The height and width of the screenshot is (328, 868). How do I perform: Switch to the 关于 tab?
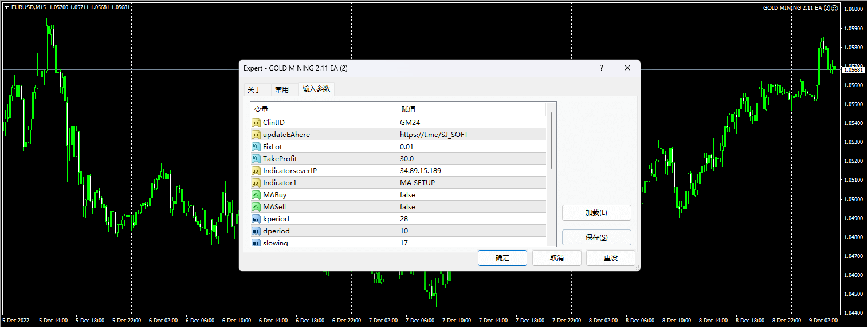pyautogui.click(x=254, y=89)
